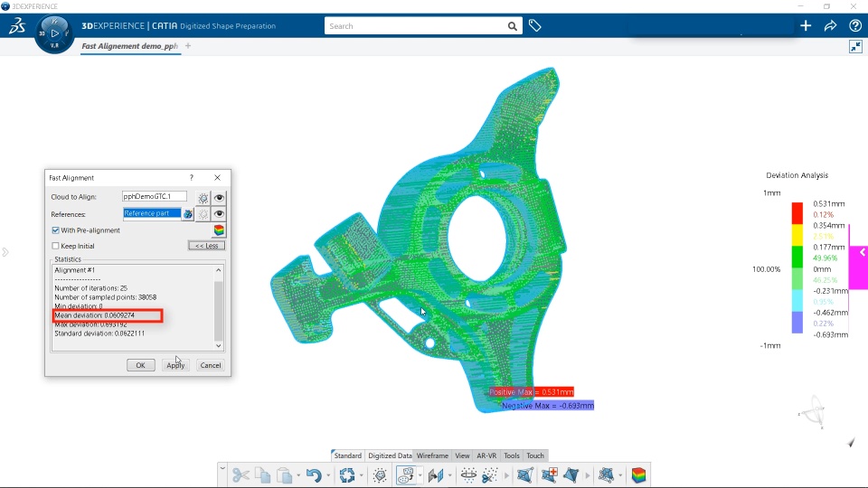868x488 pixels.
Task: Click the compass play button
Action: click(54, 33)
